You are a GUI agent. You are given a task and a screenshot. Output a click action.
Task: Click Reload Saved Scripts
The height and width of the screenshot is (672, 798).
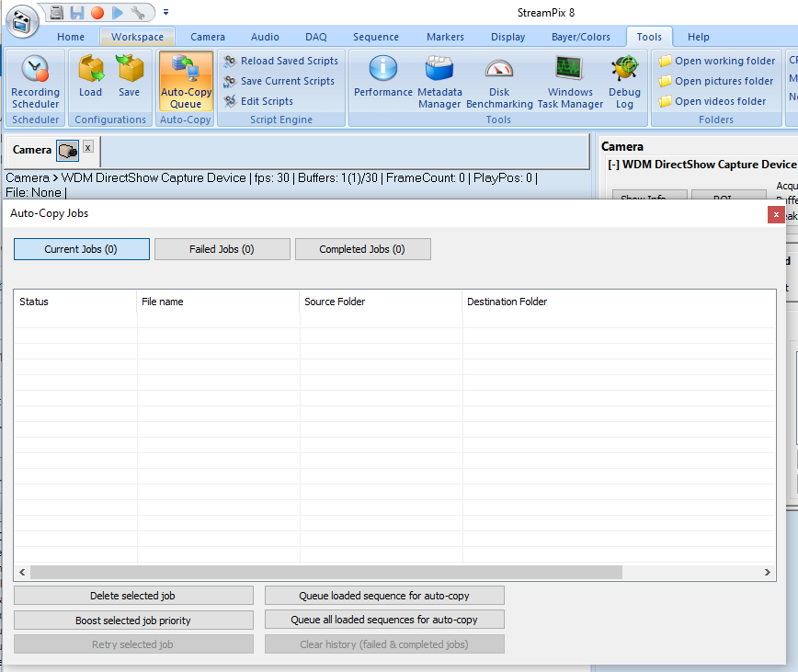click(x=289, y=61)
